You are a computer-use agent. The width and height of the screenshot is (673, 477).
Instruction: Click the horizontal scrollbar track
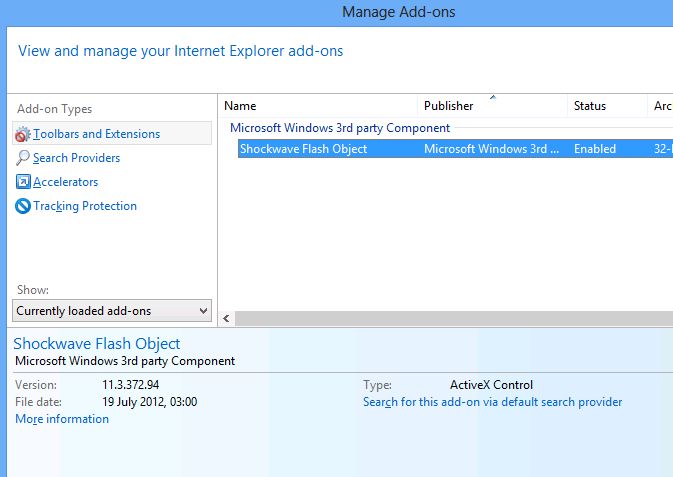pyautogui.click(x=454, y=319)
